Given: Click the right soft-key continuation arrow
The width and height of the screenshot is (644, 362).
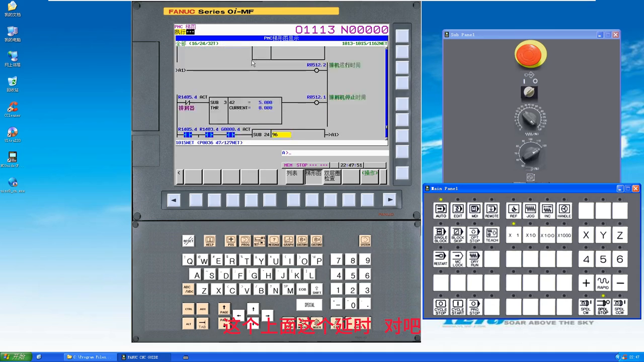Looking at the screenshot, I should point(389,200).
